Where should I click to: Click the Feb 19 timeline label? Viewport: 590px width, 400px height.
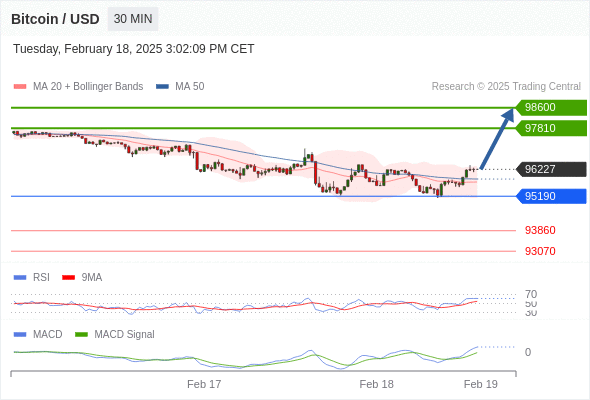tap(481, 384)
